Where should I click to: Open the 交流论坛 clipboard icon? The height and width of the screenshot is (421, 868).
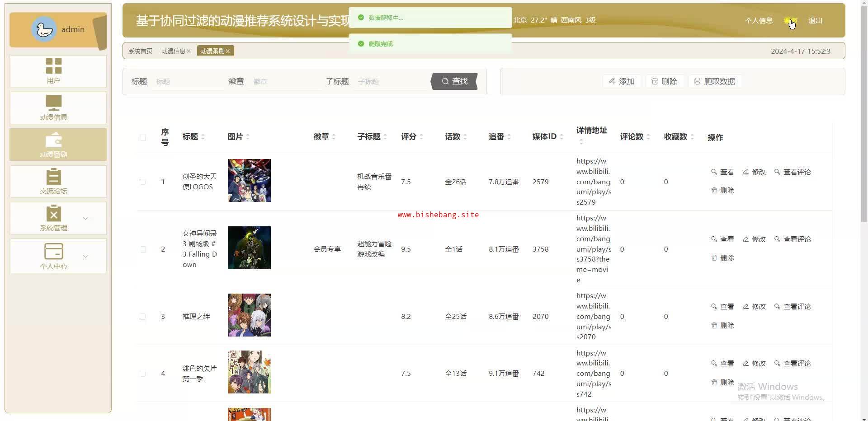(53, 177)
